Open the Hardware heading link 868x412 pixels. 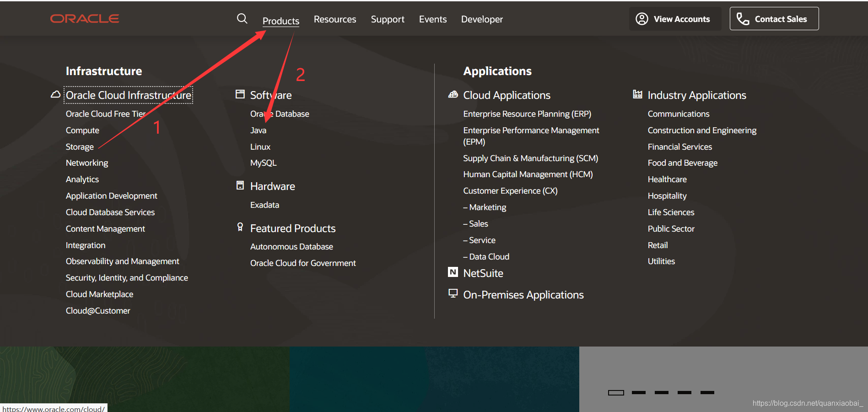click(273, 186)
